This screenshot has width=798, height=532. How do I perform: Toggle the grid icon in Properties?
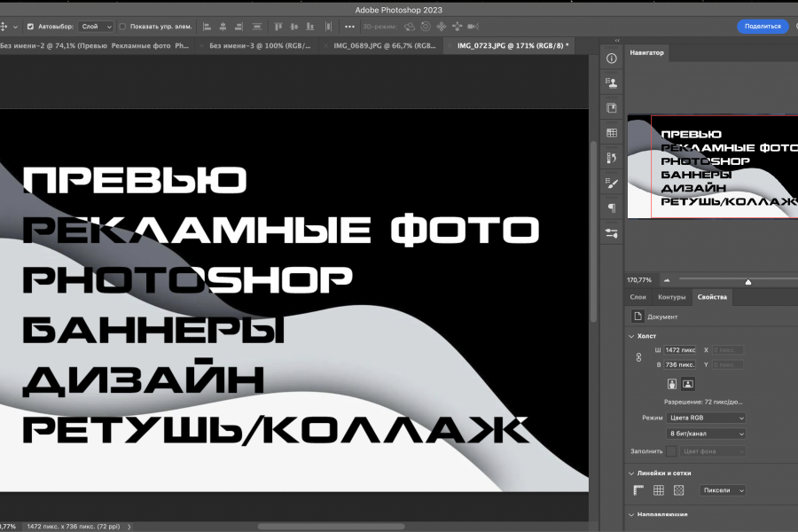tap(659, 489)
